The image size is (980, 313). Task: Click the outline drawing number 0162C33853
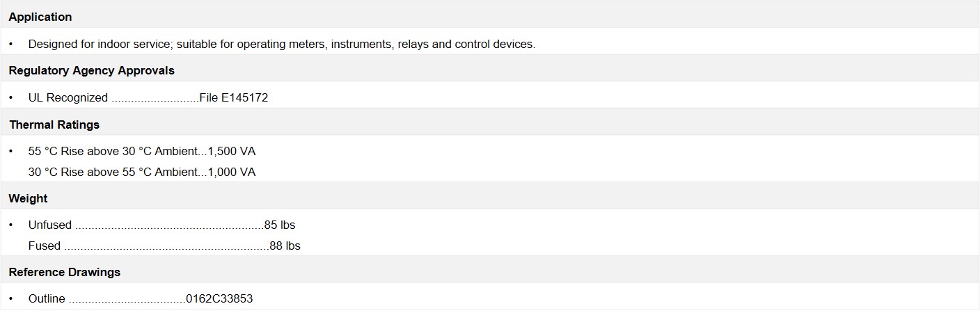point(219,298)
